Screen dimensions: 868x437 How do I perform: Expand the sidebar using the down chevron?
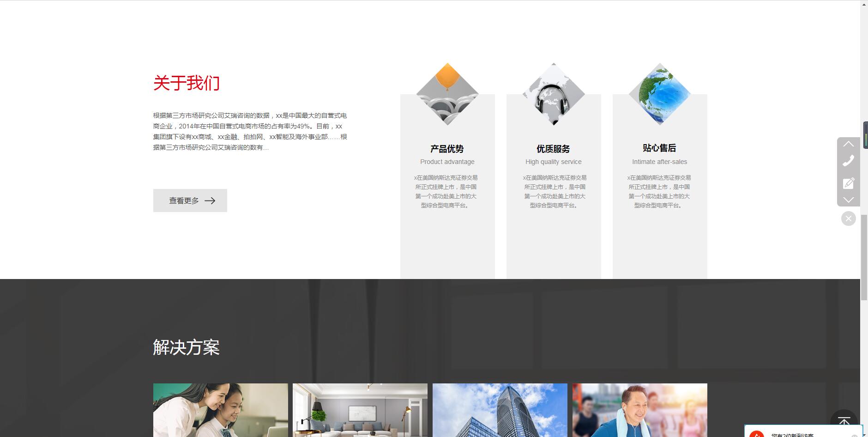tap(848, 200)
